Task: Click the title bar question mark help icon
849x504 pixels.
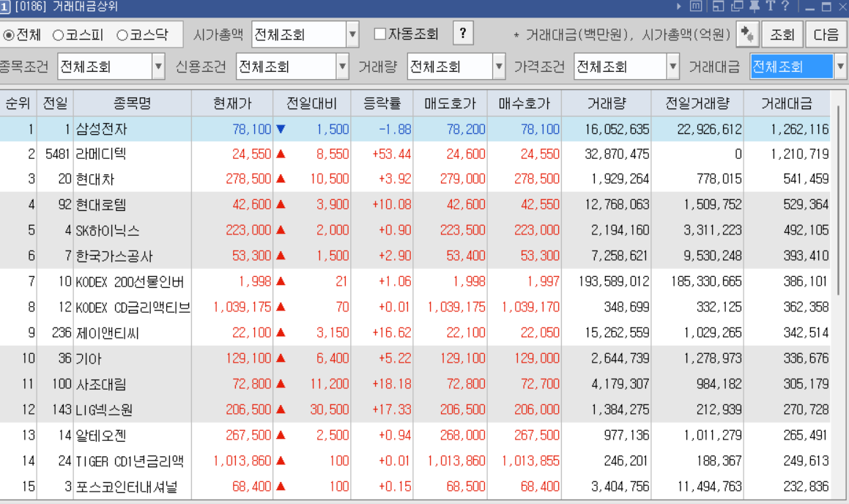Action: (785, 7)
